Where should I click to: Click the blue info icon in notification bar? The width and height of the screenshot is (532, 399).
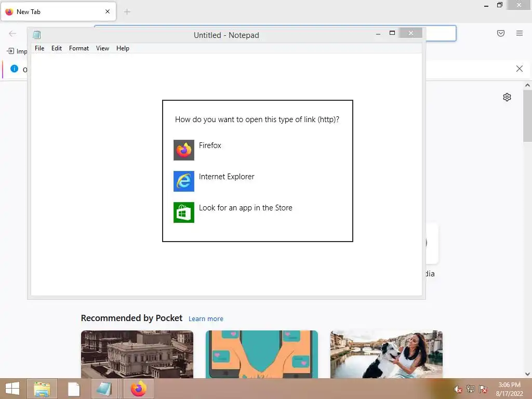pyautogui.click(x=14, y=69)
